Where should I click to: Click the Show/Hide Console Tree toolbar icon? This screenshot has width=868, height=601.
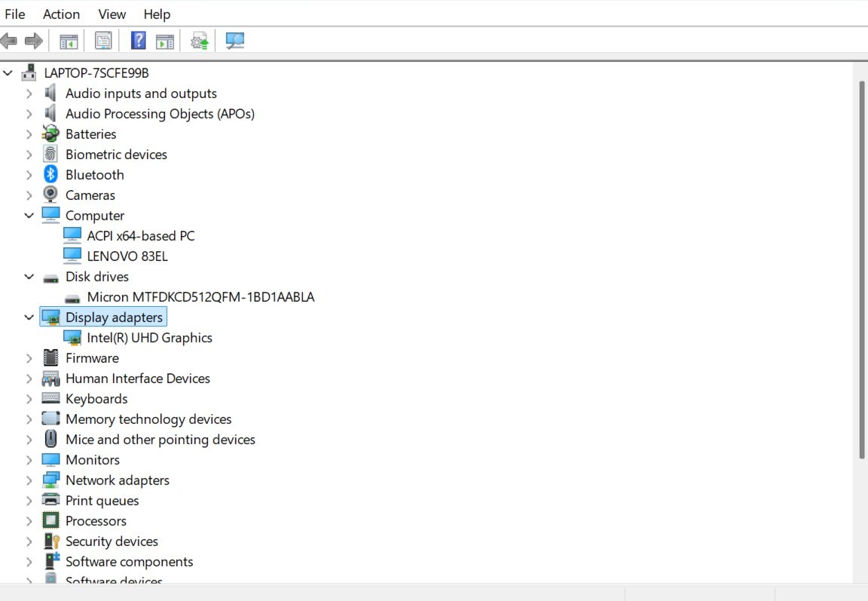pos(69,41)
